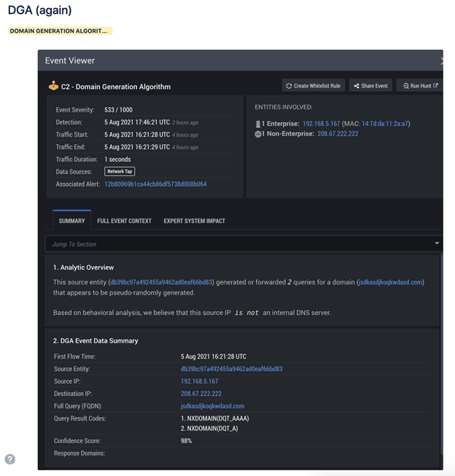Open MAC address 14:7d:da:11:2a:a7 link

[385, 124]
